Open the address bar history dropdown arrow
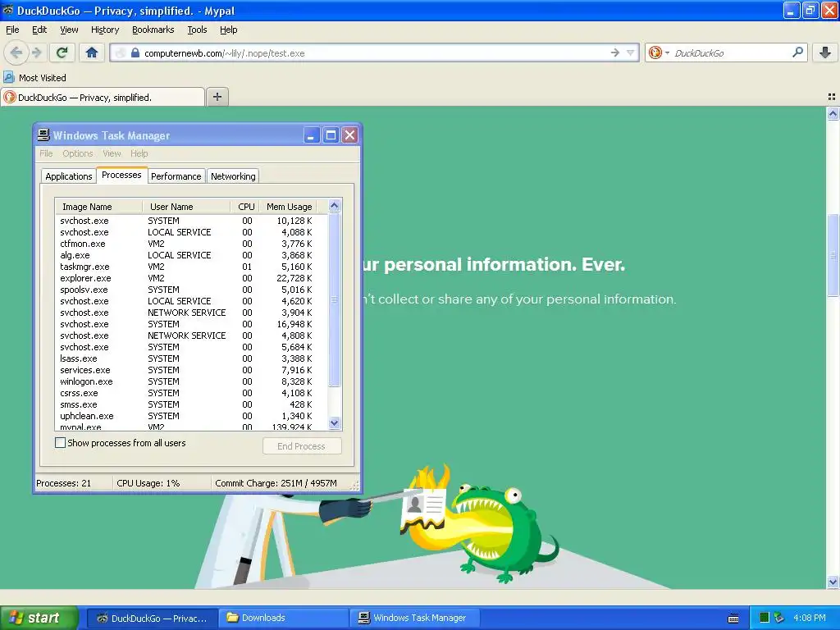 click(631, 52)
